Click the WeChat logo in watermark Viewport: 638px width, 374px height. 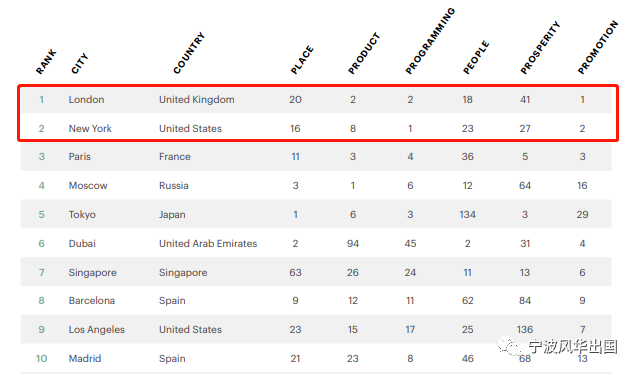[509, 346]
